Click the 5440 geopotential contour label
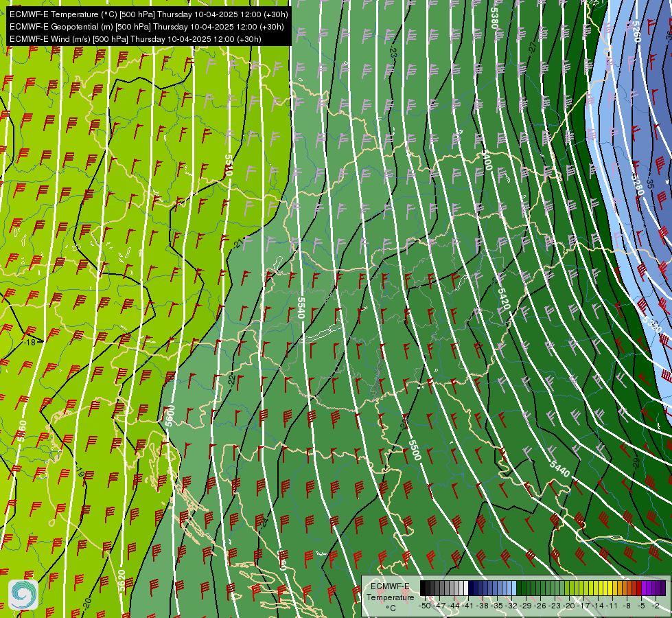 559,469
